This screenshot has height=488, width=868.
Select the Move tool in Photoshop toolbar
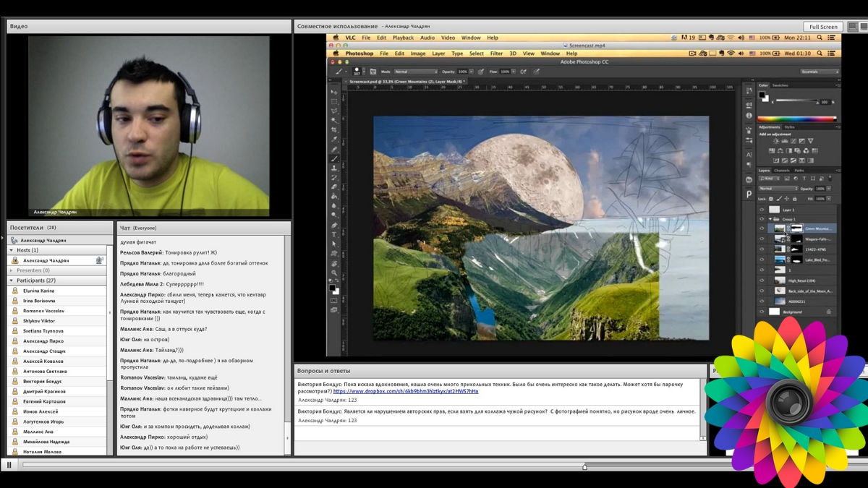pyautogui.click(x=334, y=93)
